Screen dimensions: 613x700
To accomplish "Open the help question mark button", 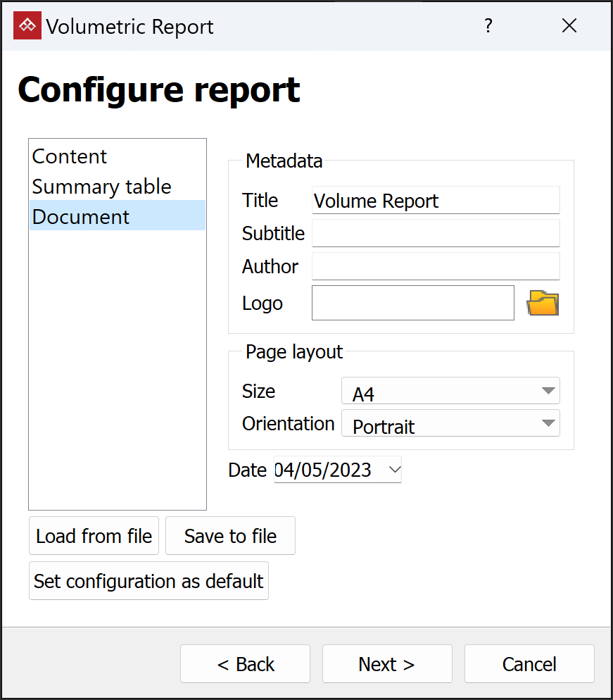I will (488, 26).
